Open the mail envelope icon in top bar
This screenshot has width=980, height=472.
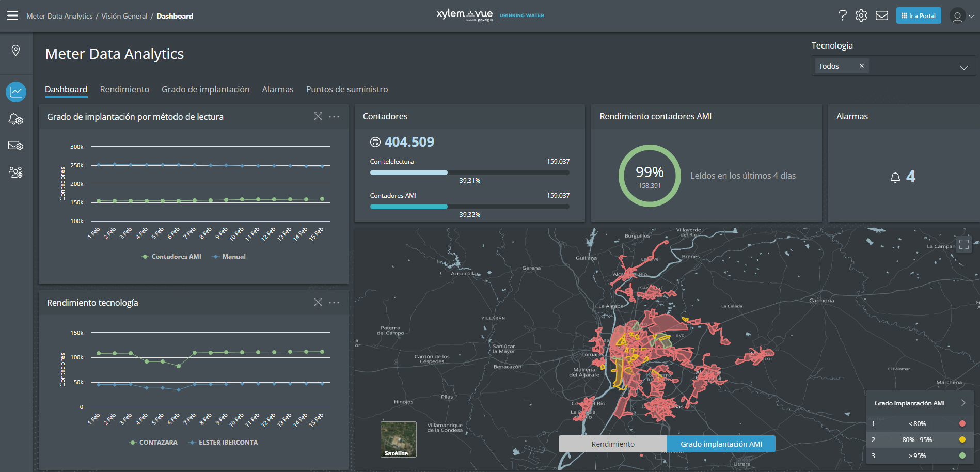[x=882, y=15]
